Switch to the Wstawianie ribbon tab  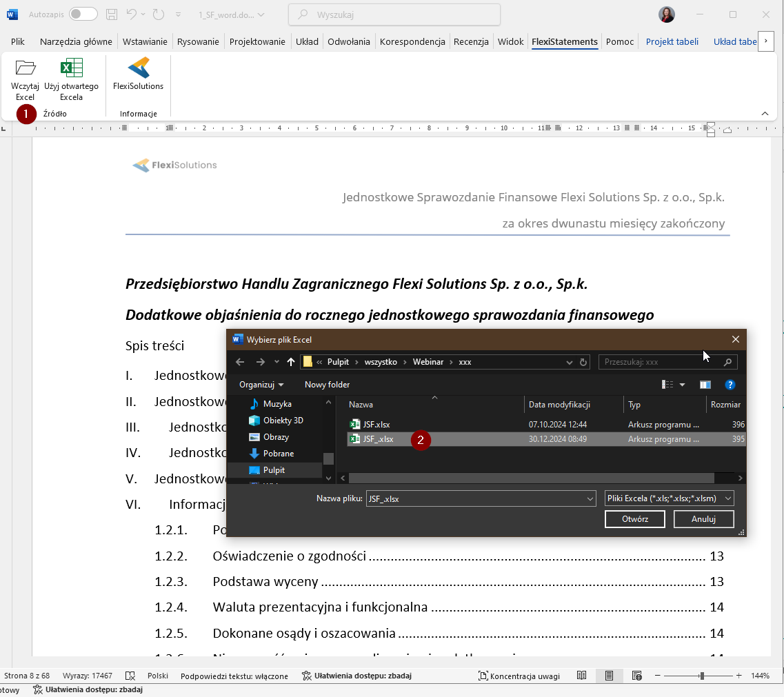coord(145,41)
